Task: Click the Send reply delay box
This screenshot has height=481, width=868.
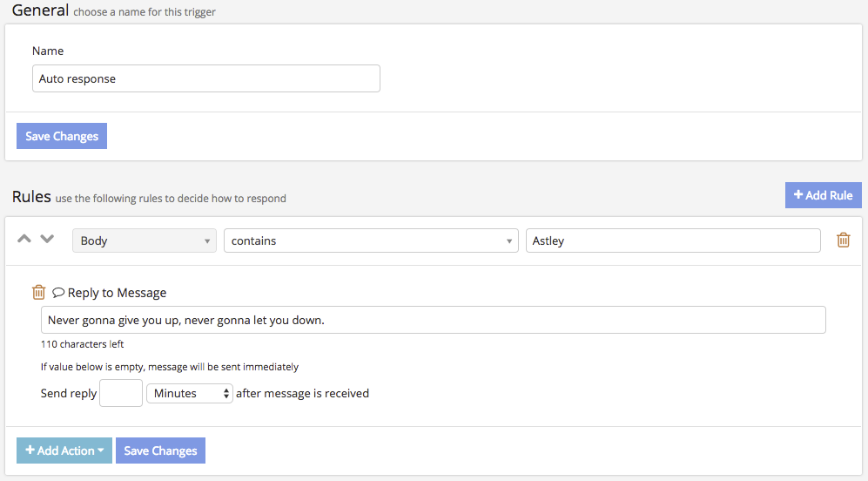Action: tap(121, 394)
